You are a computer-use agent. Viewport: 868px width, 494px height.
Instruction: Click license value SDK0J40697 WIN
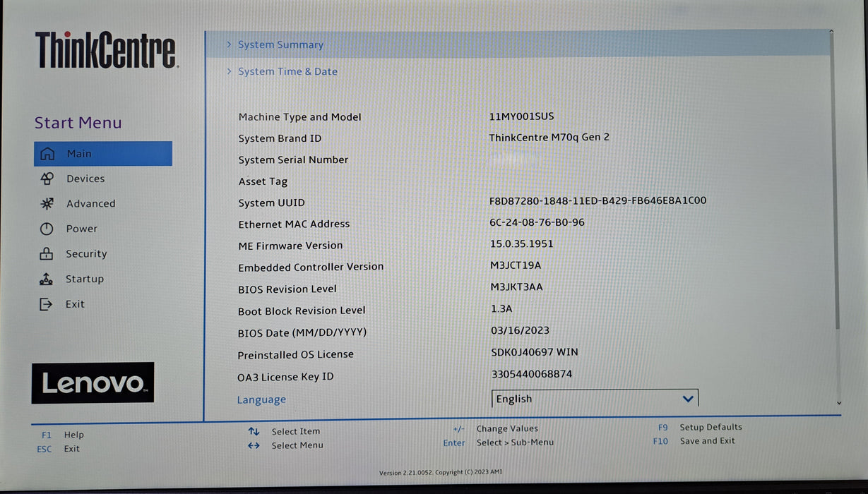coord(535,352)
